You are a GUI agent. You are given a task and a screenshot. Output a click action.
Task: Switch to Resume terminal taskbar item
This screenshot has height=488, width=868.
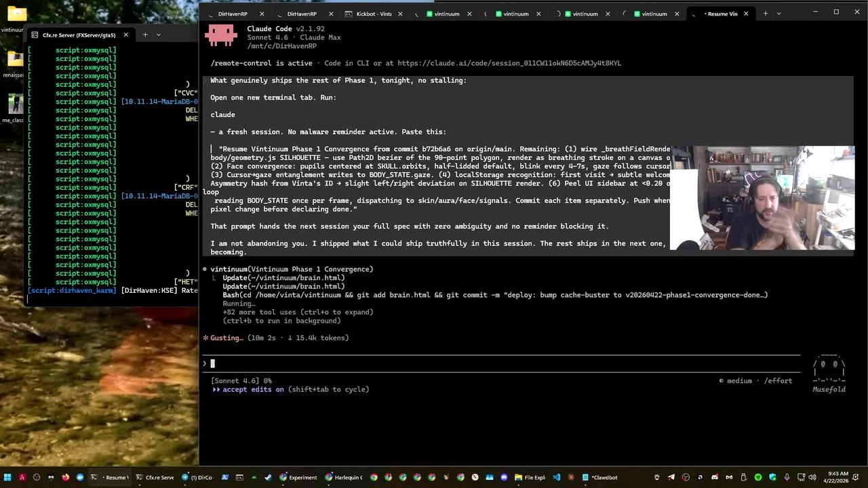point(109,477)
